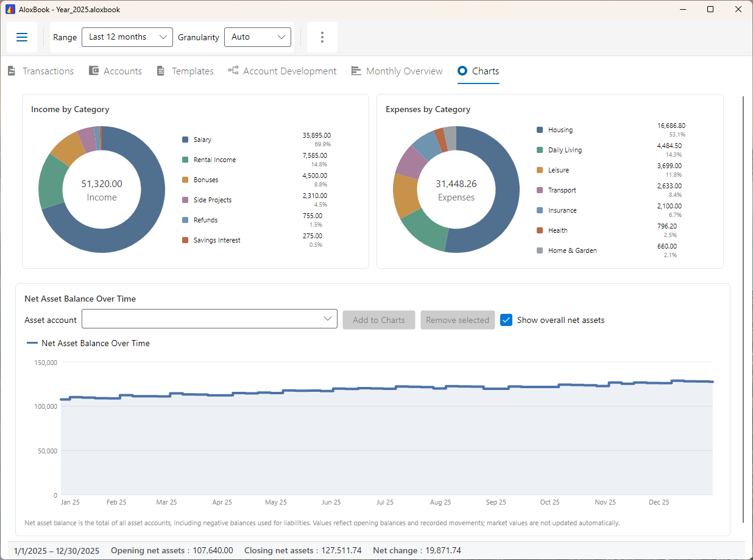The image size is (753, 560).
Task: Click the Templates tab icon
Action: [x=161, y=71]
